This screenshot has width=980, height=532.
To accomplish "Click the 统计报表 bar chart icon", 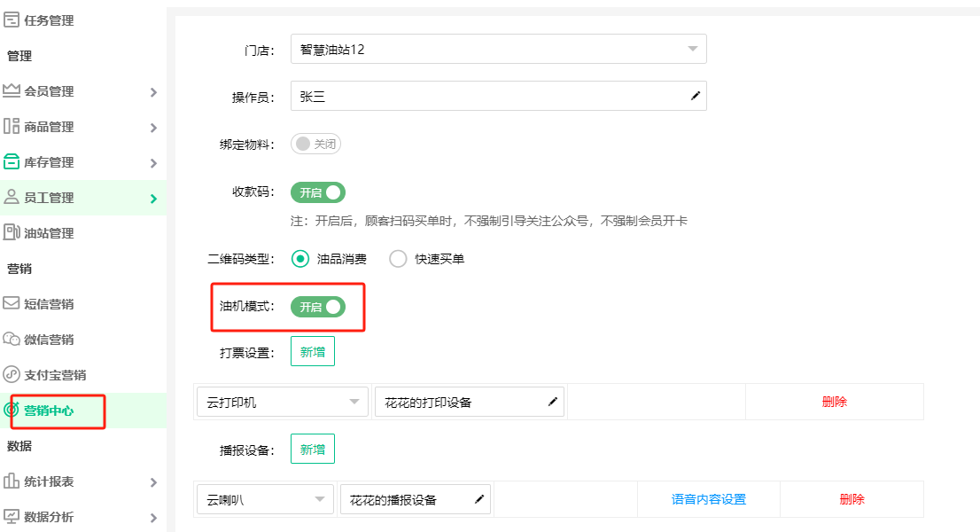I will tap(12, 481).
